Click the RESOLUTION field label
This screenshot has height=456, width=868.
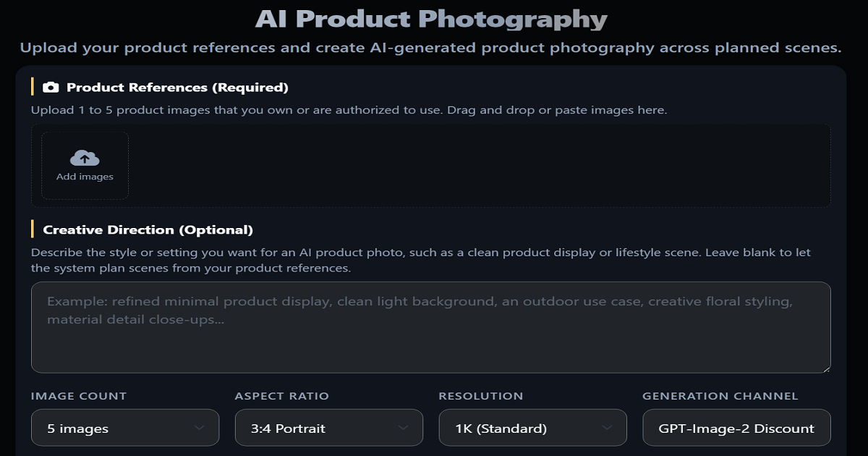click(481, 396)
